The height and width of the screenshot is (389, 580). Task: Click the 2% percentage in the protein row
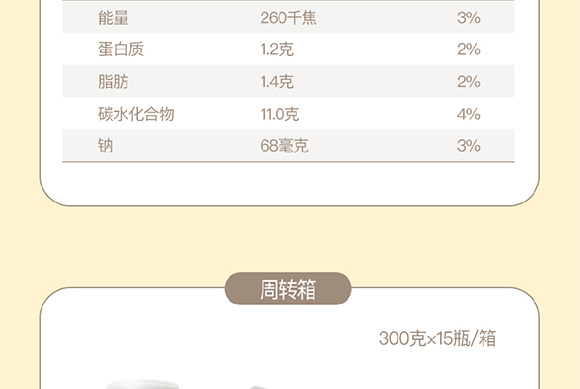pos(469,49)
